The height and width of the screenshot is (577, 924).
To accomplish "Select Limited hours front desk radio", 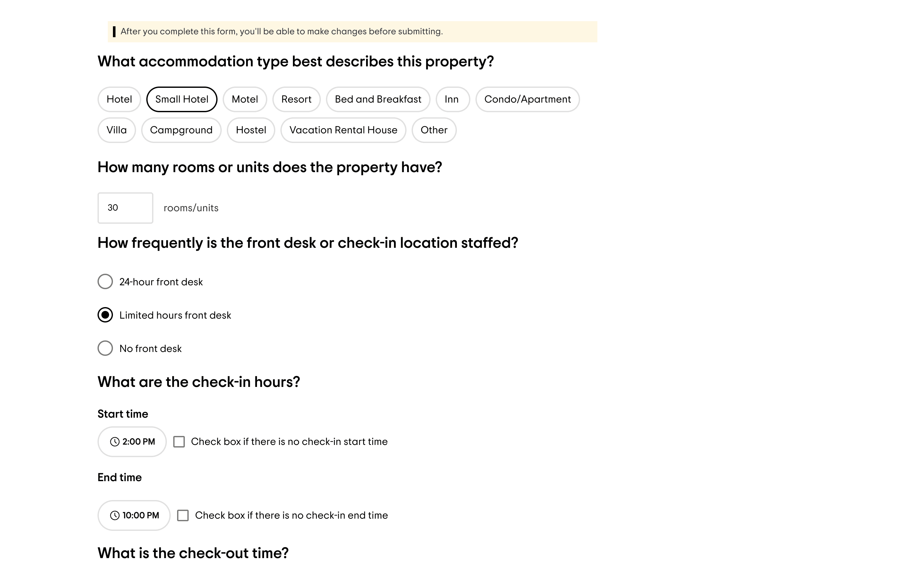I will (105, 315).
